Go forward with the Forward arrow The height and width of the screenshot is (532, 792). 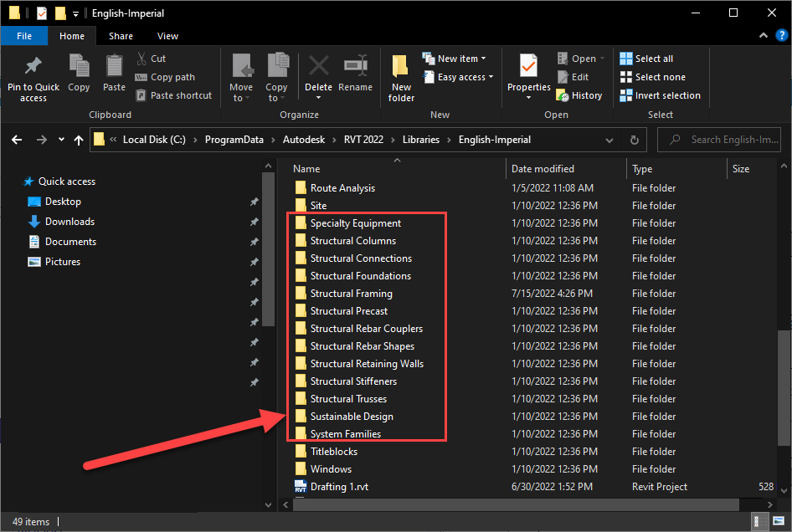click(x=42, y=140)
